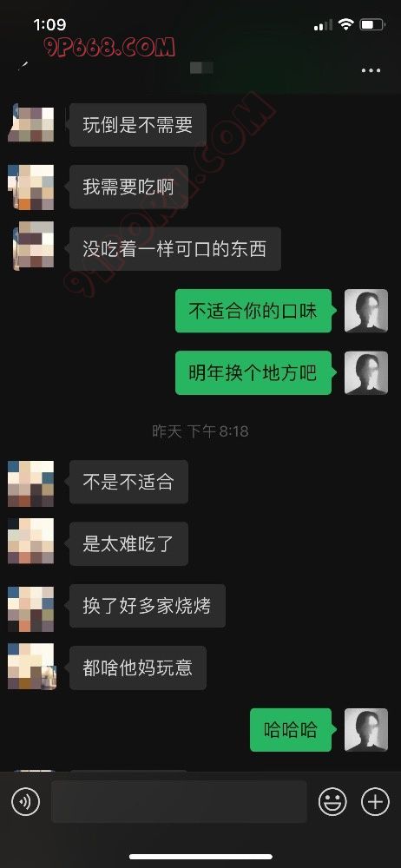This screenshot has height=868, width=401.
Task: Tap sender avatar beside 玩倒是不需要
Action: click(x=31, y=124)
